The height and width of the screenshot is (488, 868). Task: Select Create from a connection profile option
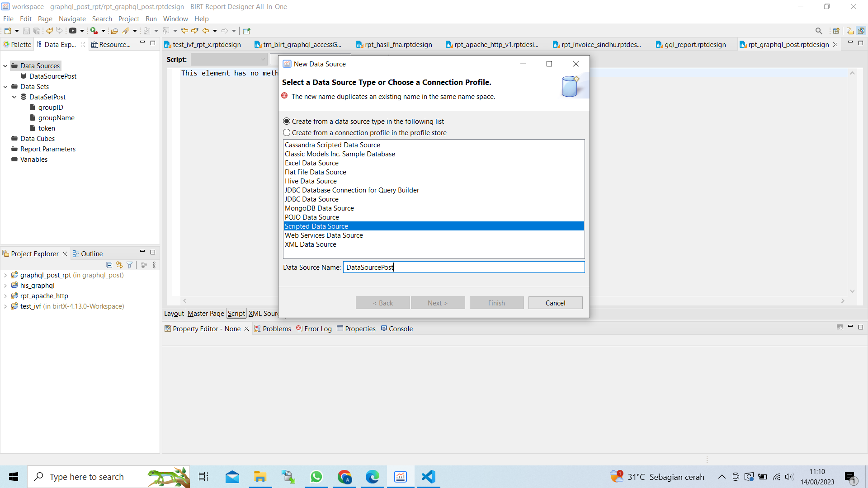coord(287,132)
